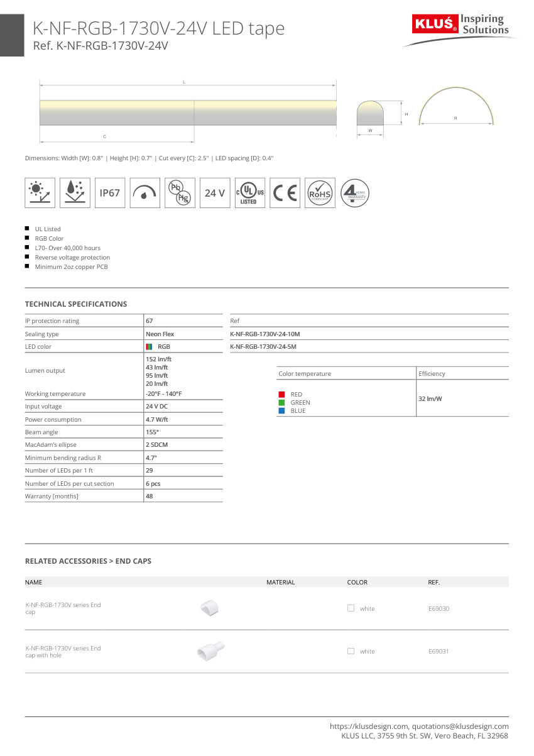Click the RoHS compliant icon
The height and width of the screenshot is (756, 534).
click(x=320, y=193)
